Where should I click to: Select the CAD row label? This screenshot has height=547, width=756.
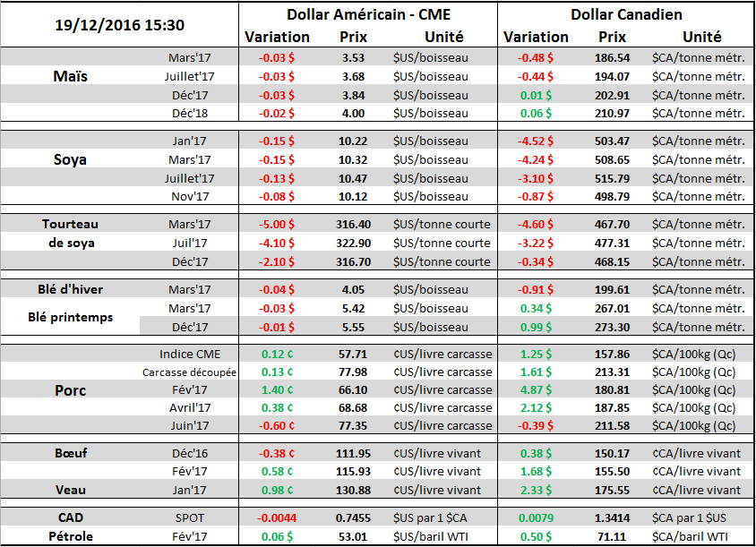tap(70, 517)
